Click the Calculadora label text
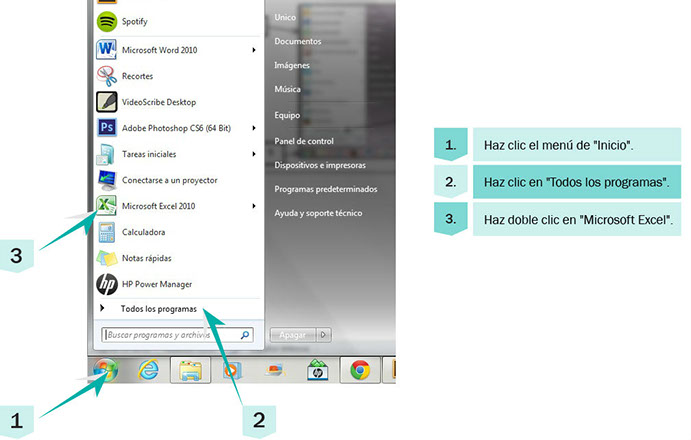The height and width of the screenshot is (440, 691). click(x=143, y=232)
